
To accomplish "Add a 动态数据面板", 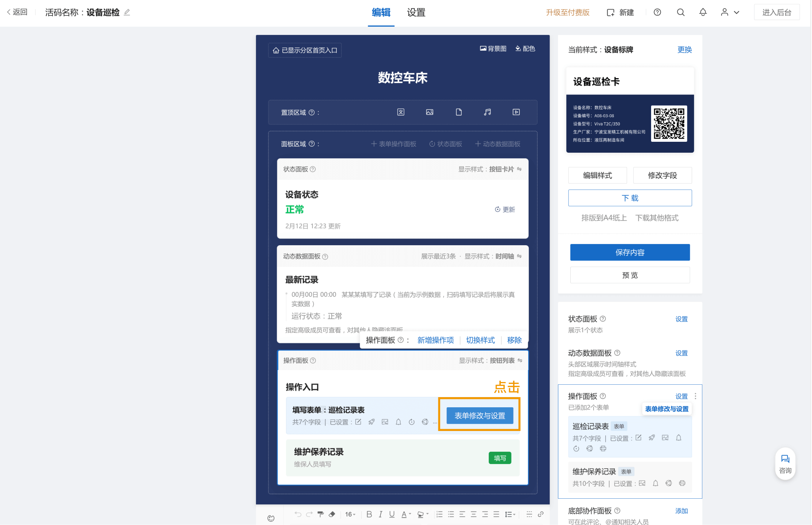I will [498, 144].
